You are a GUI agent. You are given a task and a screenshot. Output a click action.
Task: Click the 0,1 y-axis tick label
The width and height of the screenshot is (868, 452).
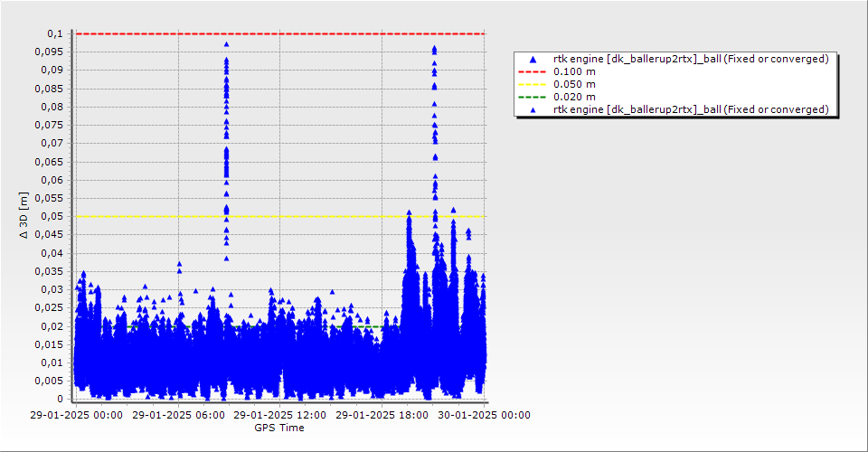pos(55,33)
